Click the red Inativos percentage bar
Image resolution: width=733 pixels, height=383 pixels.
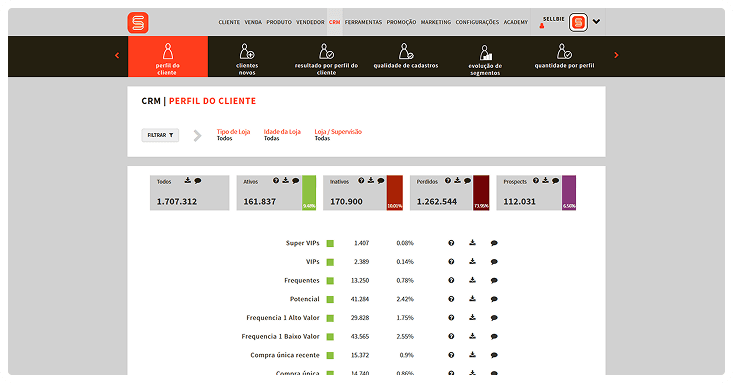tap(395, 193)
